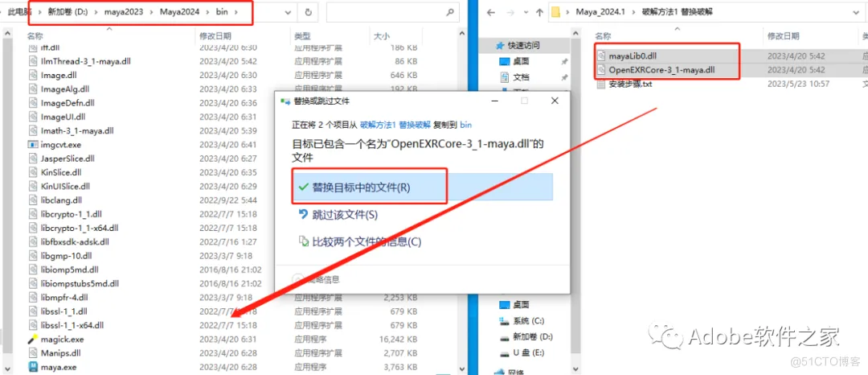Click the 安装步骤.txt text file icon
The image size is (868, 375).
[x=602, y=84]
